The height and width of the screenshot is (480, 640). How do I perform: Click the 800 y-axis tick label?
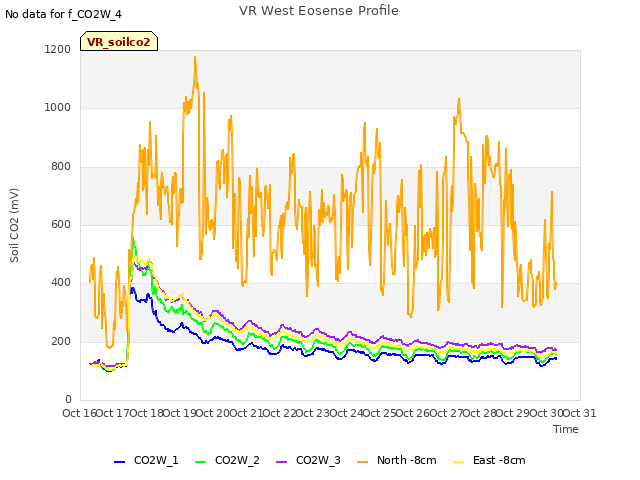tap(61, 167)
